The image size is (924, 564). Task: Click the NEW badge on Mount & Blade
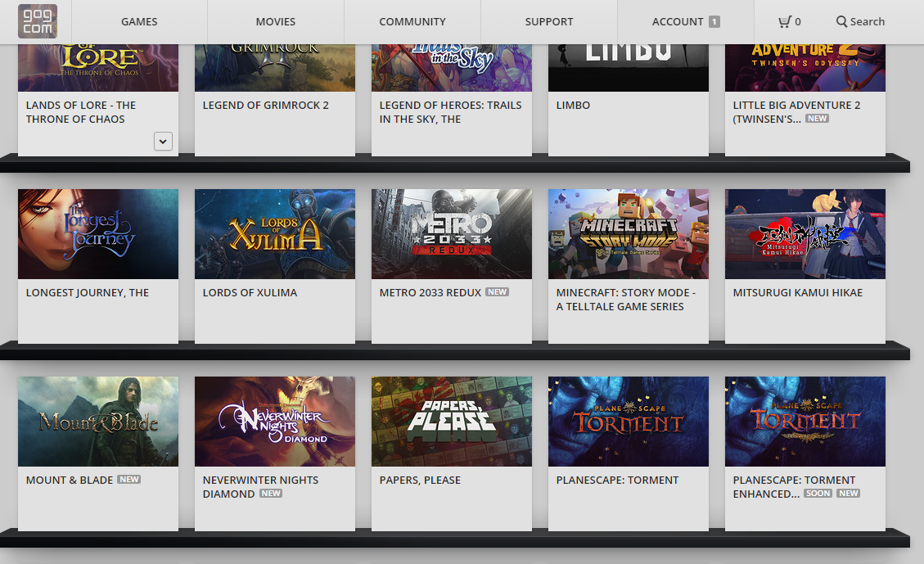(128, 480)
